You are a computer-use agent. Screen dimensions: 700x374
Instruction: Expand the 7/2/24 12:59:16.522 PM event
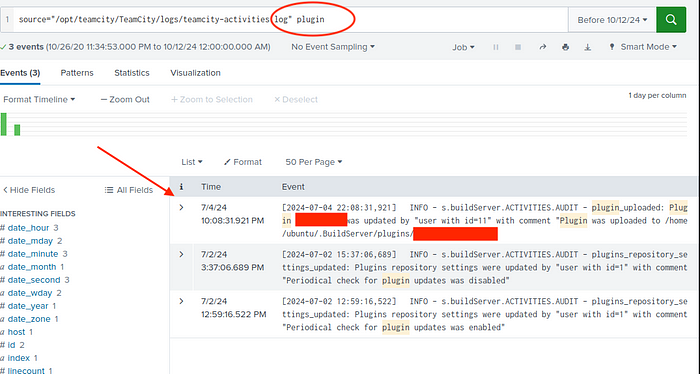[x=181, y=301]
